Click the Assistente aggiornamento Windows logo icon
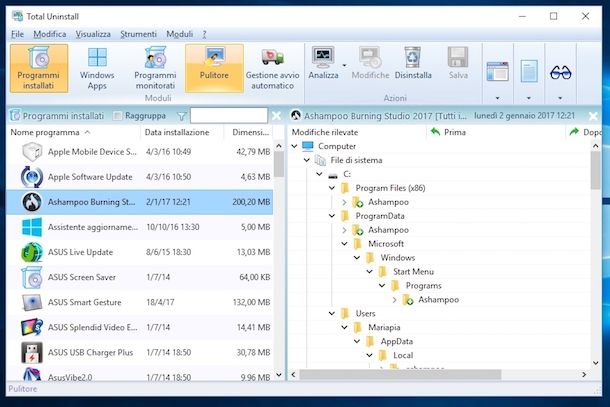The width and height of the screenshot is (610, 407). click(x=32, y=227)
